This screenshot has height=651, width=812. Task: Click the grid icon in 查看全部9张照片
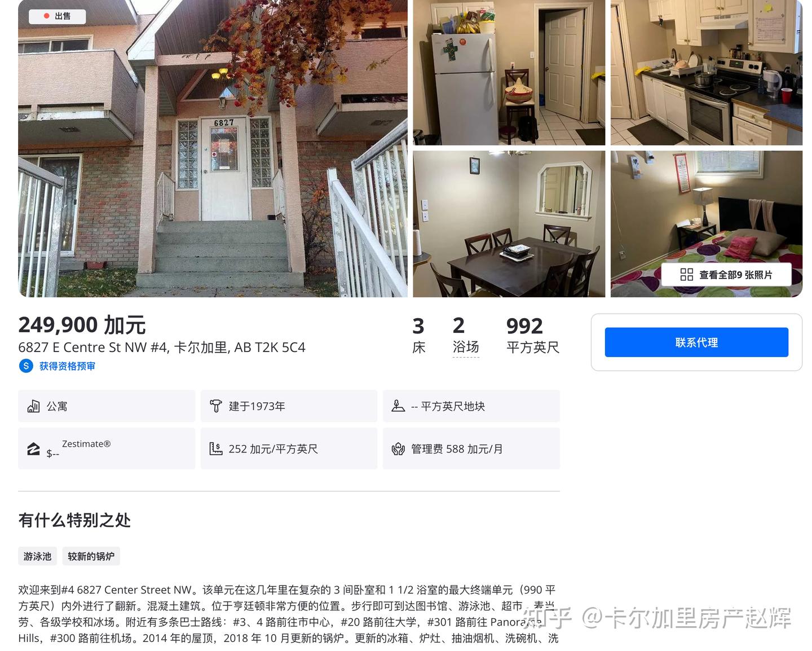pyautogui.click(x=687, y=275)
